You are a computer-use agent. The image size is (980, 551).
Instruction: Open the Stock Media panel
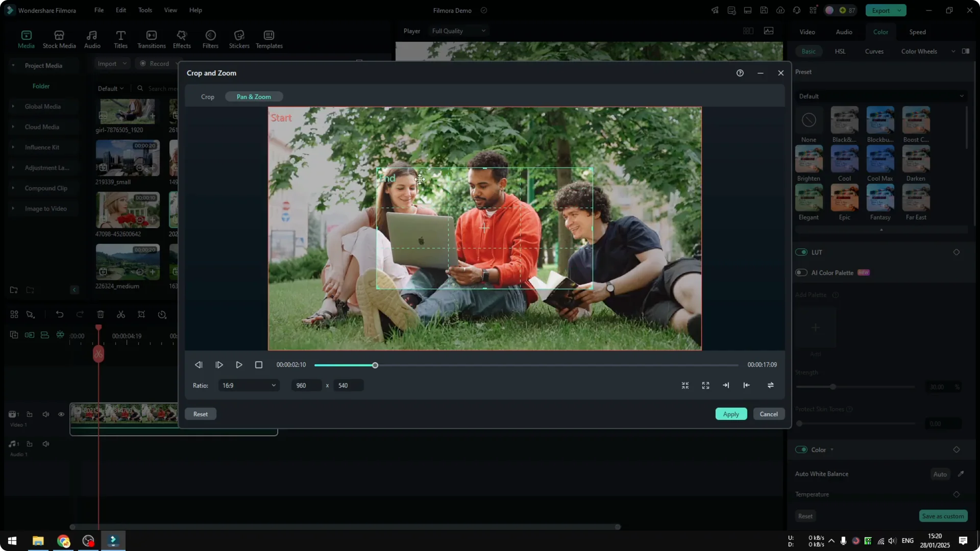coord(59,39)
